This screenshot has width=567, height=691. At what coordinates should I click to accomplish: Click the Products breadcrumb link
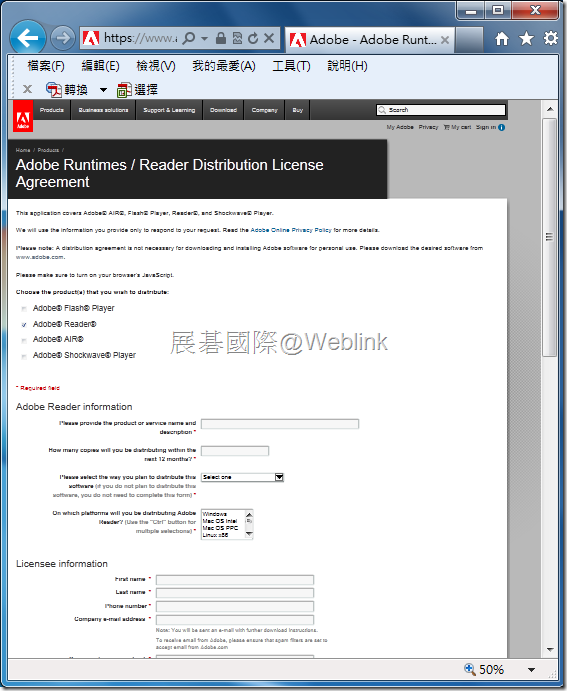coord(48,150)
